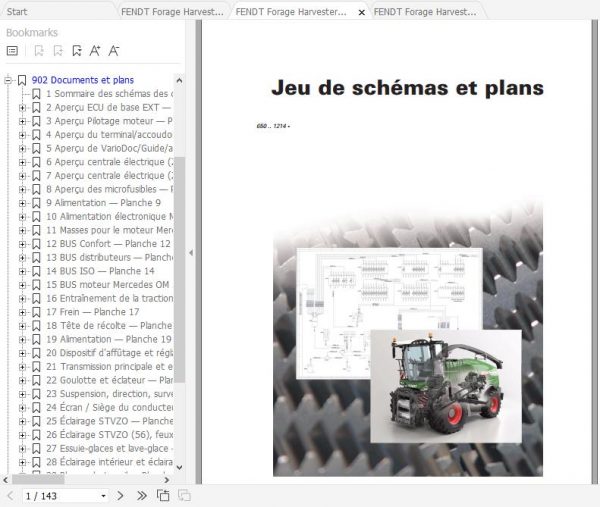Click the expand current bookmark icon
Viewport: 600px width, 507px height.
click(x=77, y=51)
